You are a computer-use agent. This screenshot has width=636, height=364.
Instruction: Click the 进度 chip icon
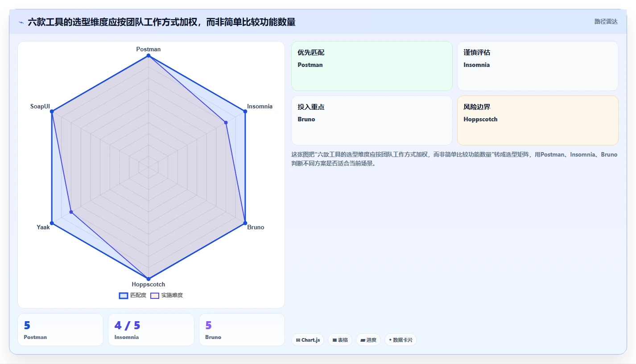coord(363,340)
